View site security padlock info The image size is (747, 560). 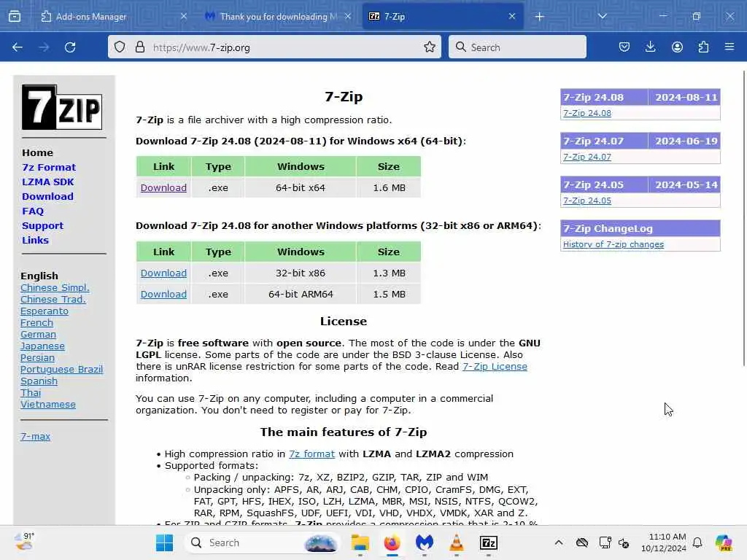139,47
